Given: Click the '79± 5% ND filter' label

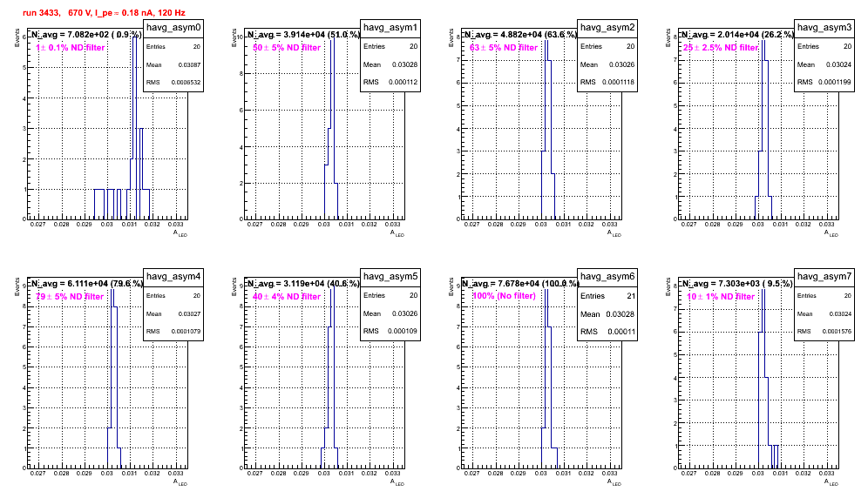Looking at the screenshot, I should [70, 297].
